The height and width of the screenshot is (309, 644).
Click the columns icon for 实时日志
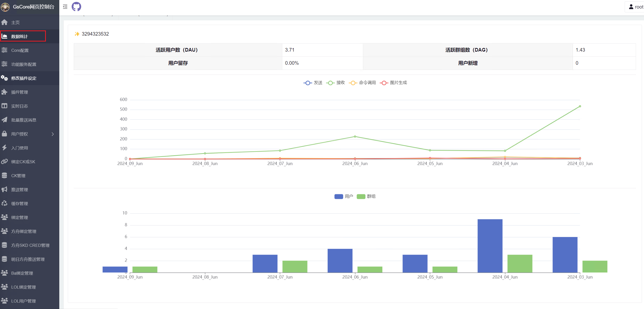(x=4, y=106)
